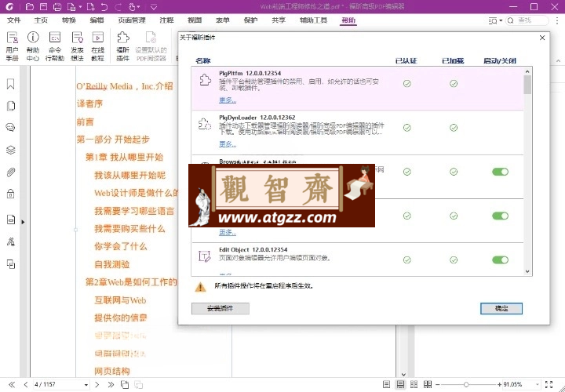
Task: Open the page number 4 / 1157 dropdown
Action: (86, 385)
